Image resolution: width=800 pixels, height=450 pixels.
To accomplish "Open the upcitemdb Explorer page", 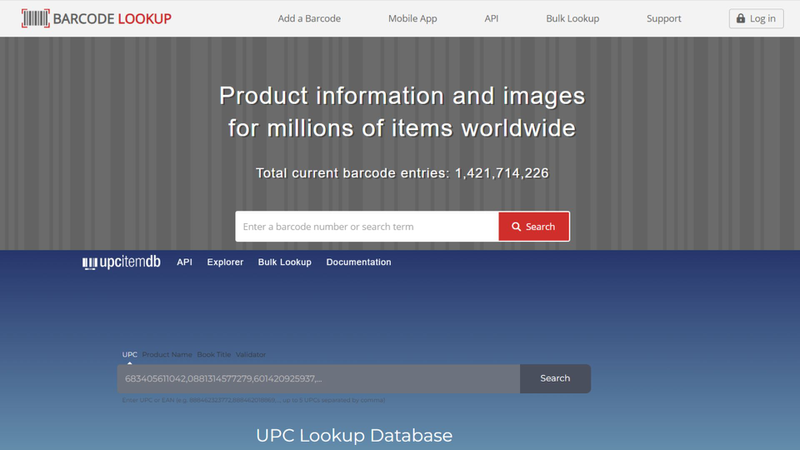I will pos(225,262).
